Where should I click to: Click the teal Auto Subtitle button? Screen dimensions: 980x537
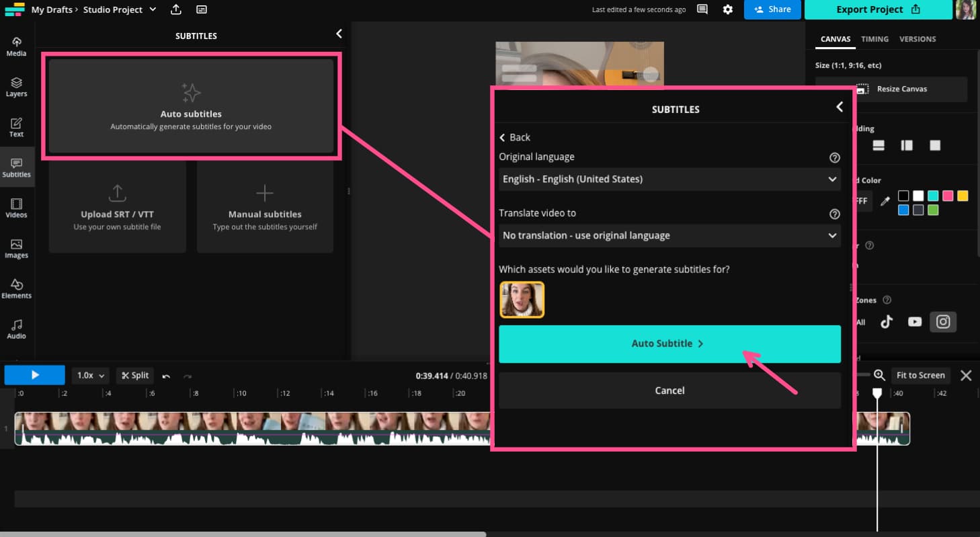(669, 344)
